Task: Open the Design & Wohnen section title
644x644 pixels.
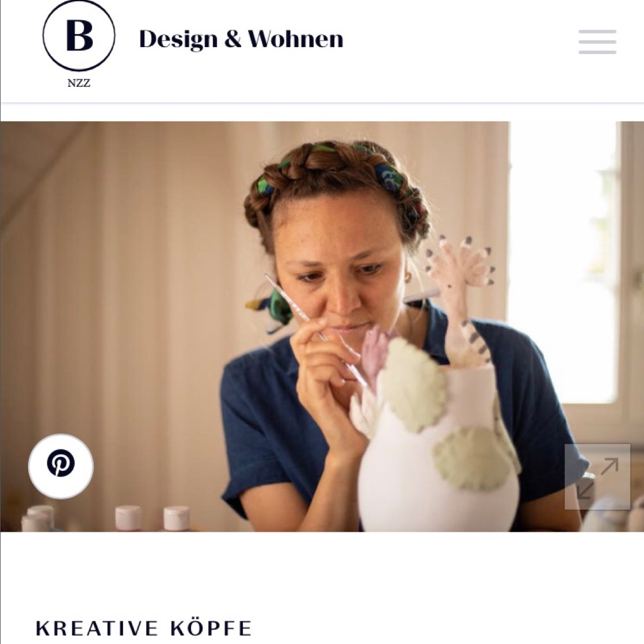Action: coord(241,40)
